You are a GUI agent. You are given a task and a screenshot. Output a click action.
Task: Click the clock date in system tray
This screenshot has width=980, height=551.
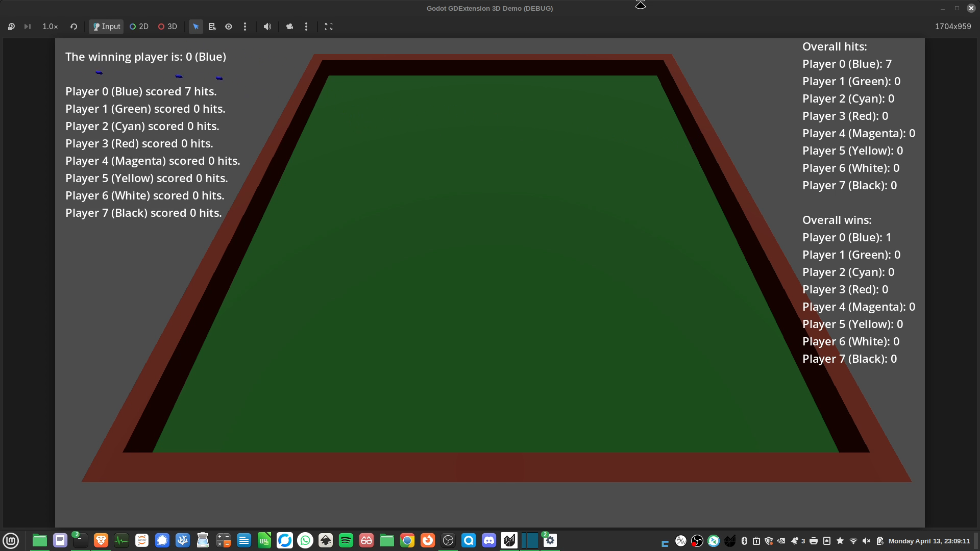point(928,541)
